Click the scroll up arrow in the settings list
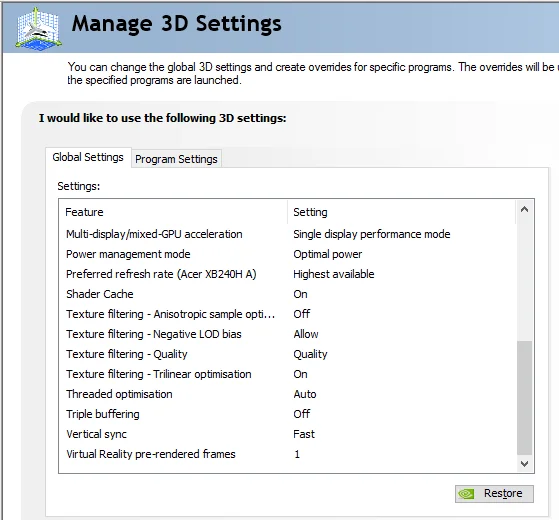Viewport: 559px width, 520px height. tap(524, 210)
